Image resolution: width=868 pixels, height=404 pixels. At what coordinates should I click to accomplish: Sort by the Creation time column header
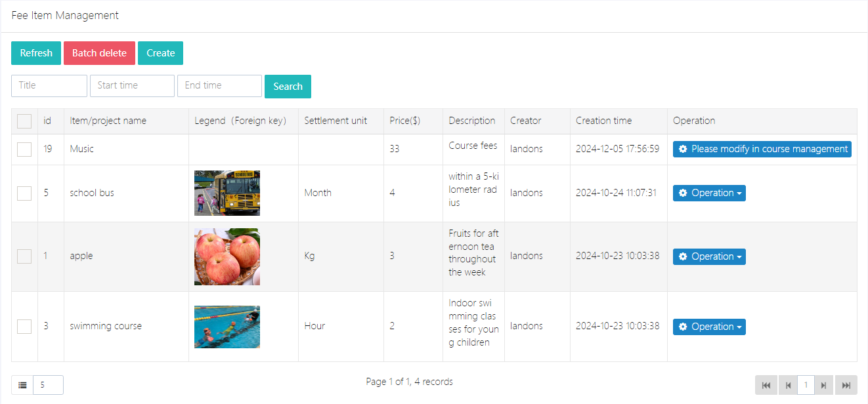[603, 121]
